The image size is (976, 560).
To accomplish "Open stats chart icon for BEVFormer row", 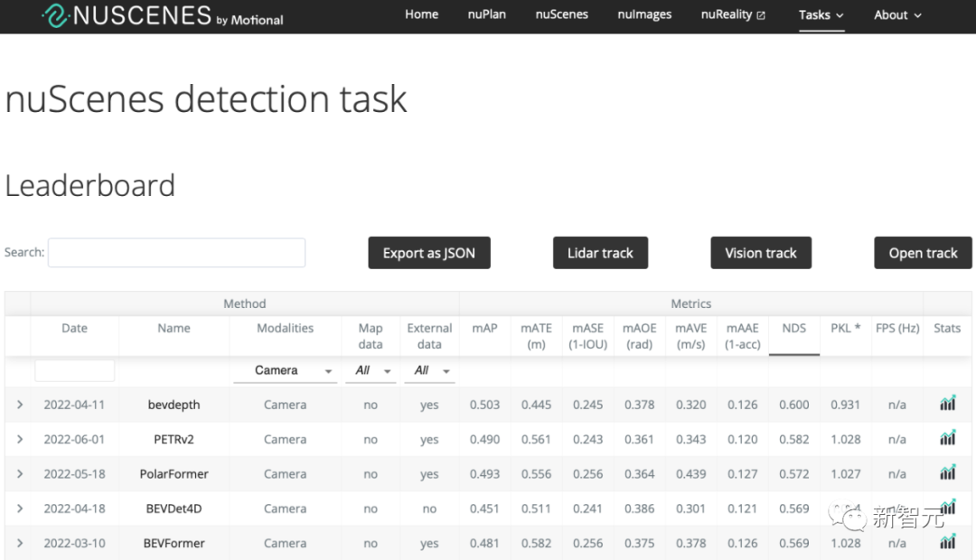I will tap(947, 542).
